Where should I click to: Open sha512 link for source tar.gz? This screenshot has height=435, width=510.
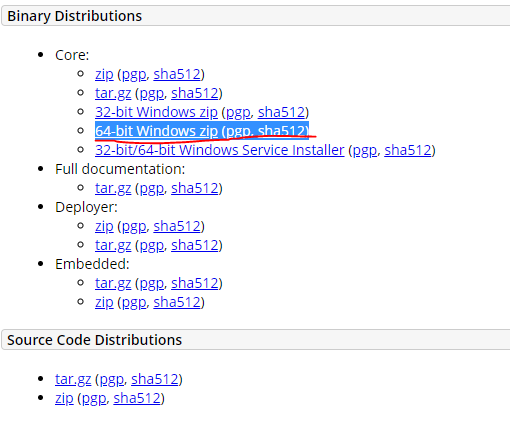[155, 379]
